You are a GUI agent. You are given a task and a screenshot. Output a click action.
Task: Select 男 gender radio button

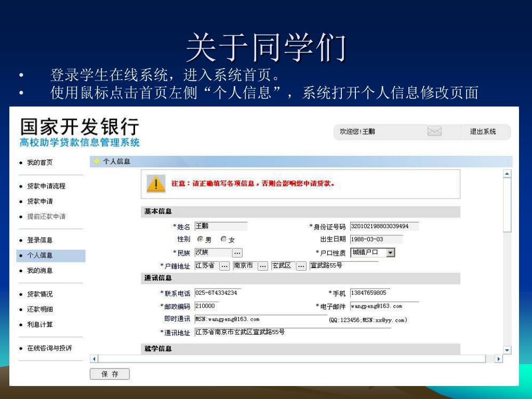coord(200,240)
